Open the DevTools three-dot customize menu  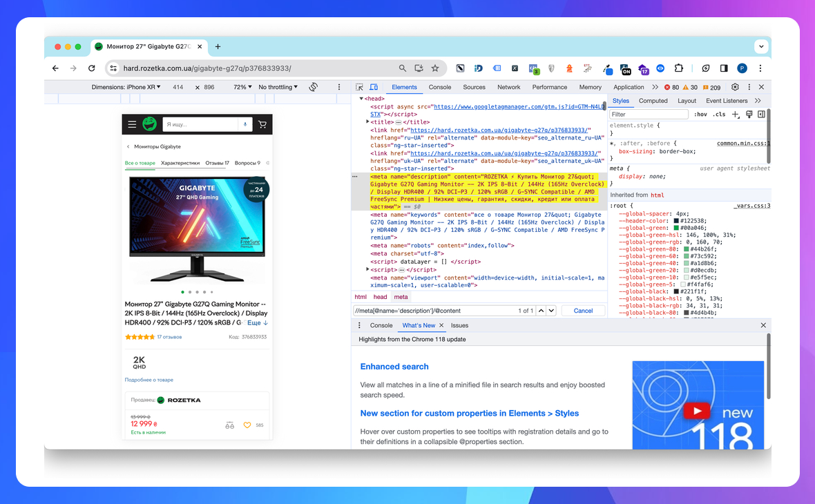pyautogui.click(x=749, y=87)
